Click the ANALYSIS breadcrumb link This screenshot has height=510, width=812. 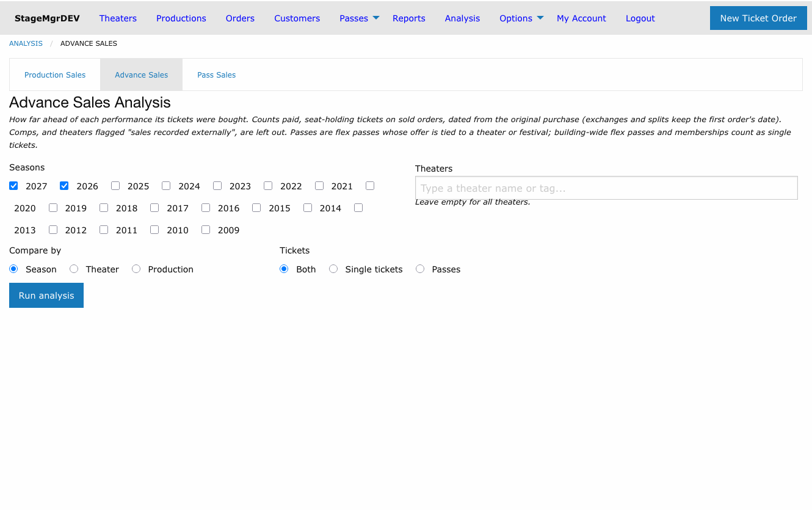click(26, 43)
